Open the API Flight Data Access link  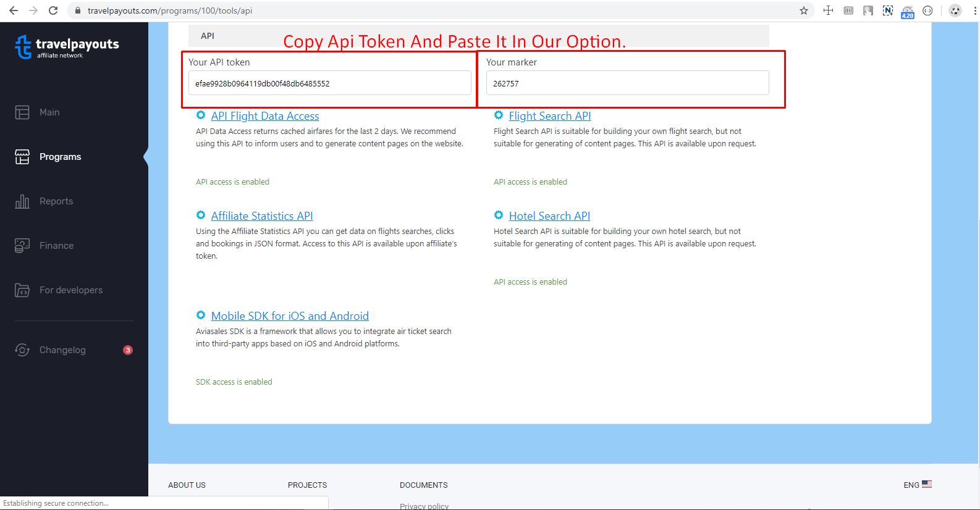click(x=265, y=116)
